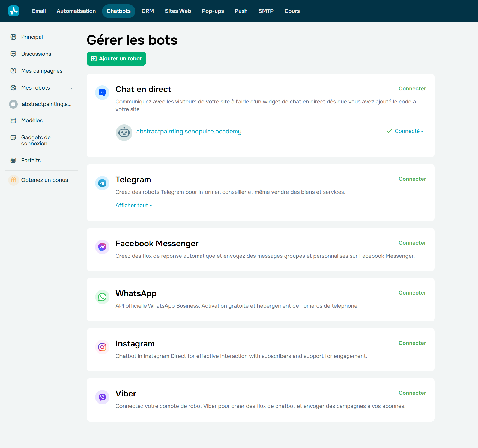This screenshot has width=478, height=448.
Task: Open Modèles in the sidebar
Action: [32, 120]
